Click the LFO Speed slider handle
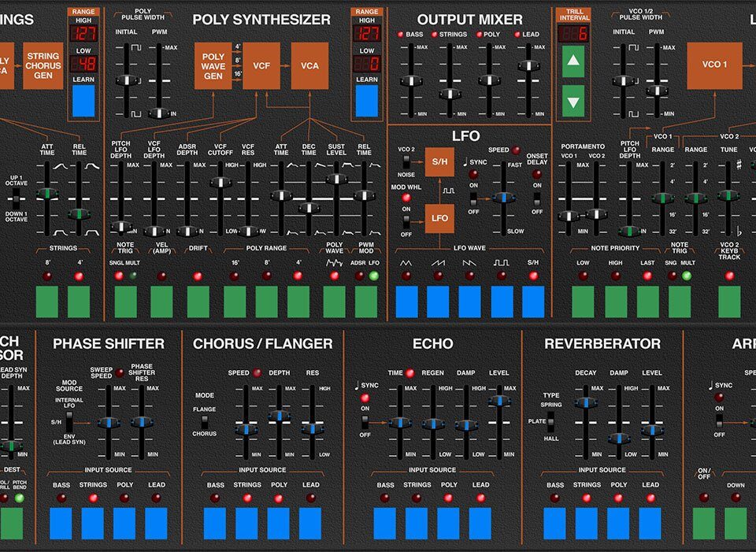This screenshot has width=756, height=552. pos(502,198)
